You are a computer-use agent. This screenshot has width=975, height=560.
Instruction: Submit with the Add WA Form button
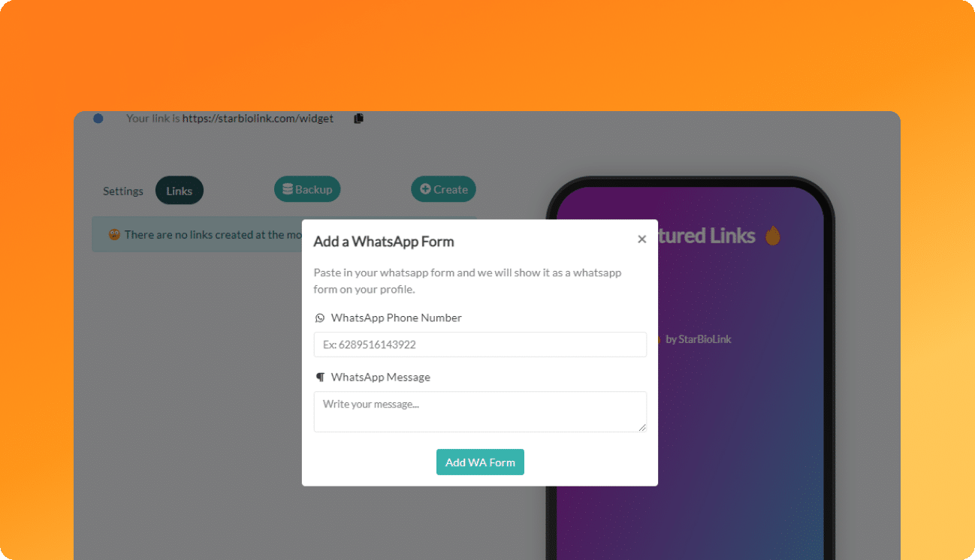coord(480,462)
